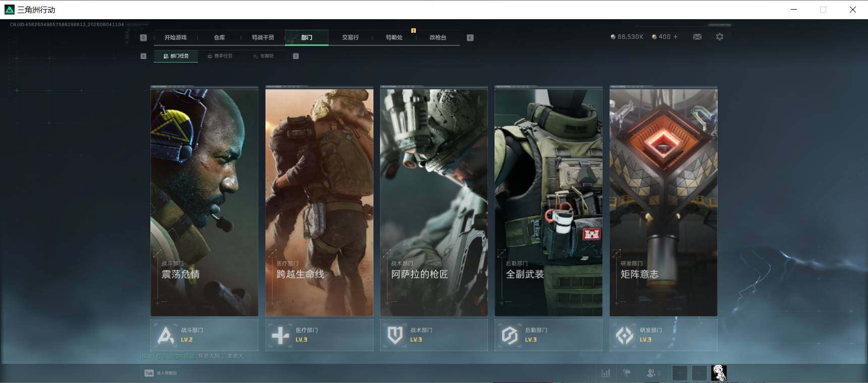Click the Tab 进入特勤处 shortcut

click(160, 373)
